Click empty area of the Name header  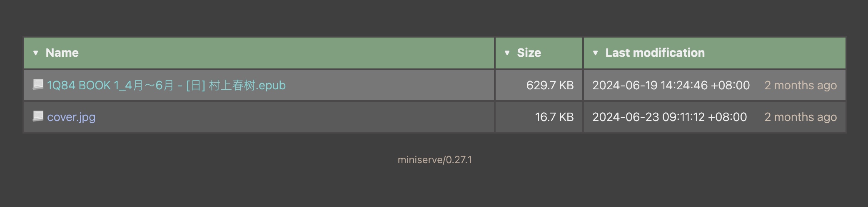pos(292,53)
